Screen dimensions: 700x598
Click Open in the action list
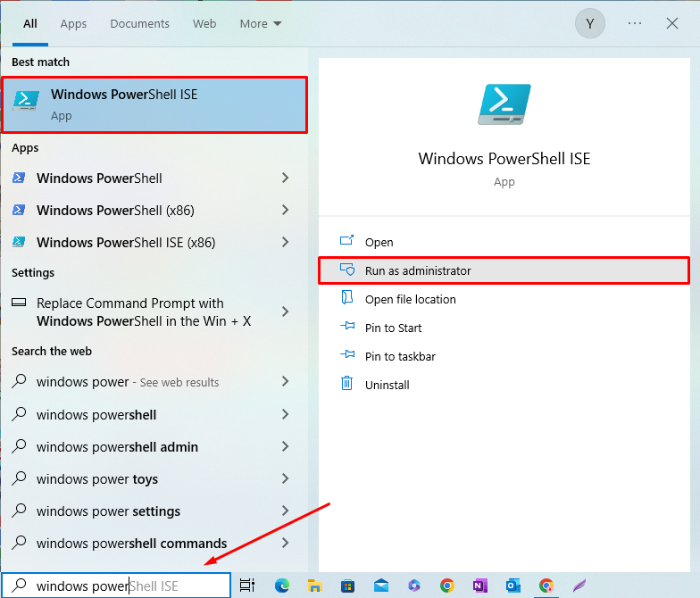504,243
